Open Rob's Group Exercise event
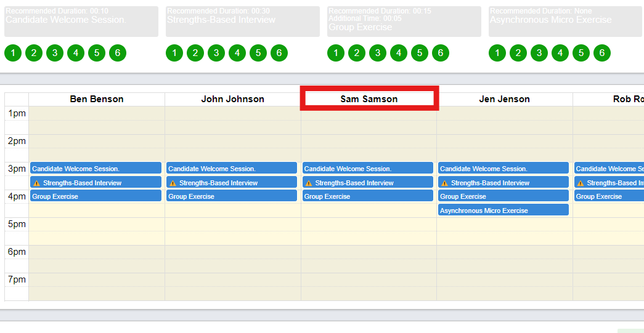This screenshot has height=333, width=644. [609, 196]
